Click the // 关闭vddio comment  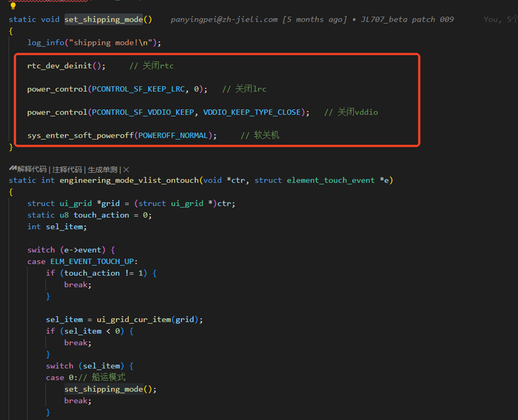(351, 113)
